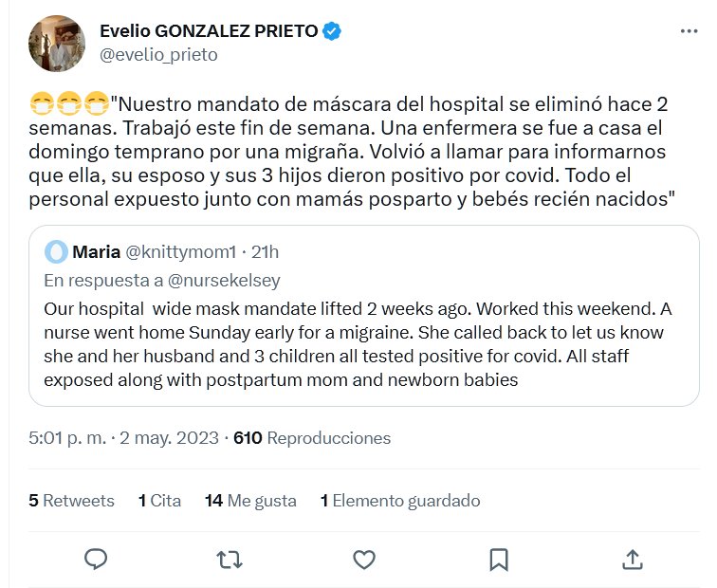Bookmark the tweet with the bookmark icon
Image resolution: width=717 pixels, height=588 pixels.
click(499, 559)
